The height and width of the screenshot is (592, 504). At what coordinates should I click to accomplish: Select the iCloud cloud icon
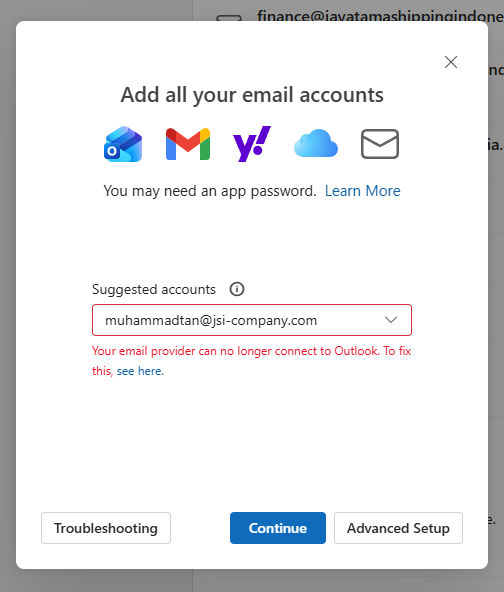coord(316,143)
